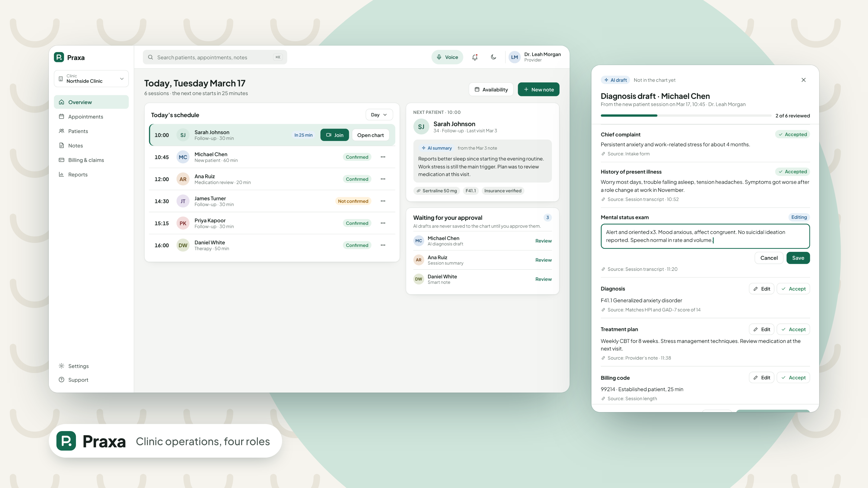Edit the Diagnosis section
This screenshot has width=868, height=488.
click(761, 289)
